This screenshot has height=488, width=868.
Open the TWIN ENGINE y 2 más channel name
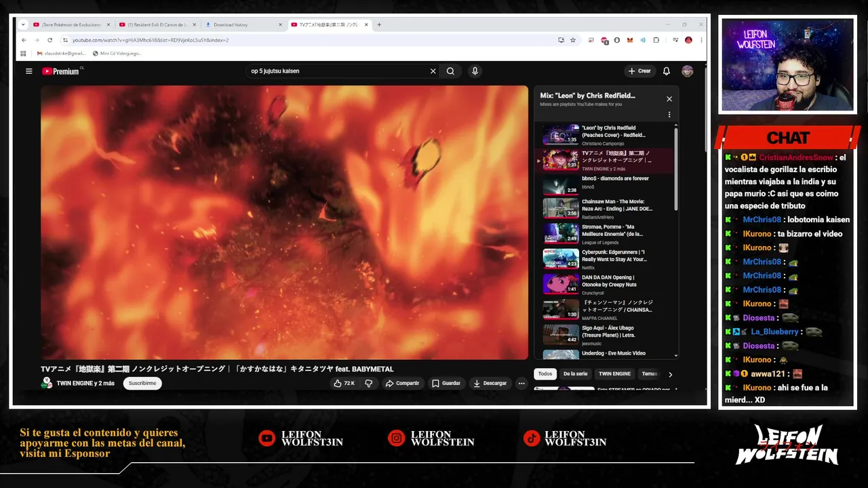85,384
